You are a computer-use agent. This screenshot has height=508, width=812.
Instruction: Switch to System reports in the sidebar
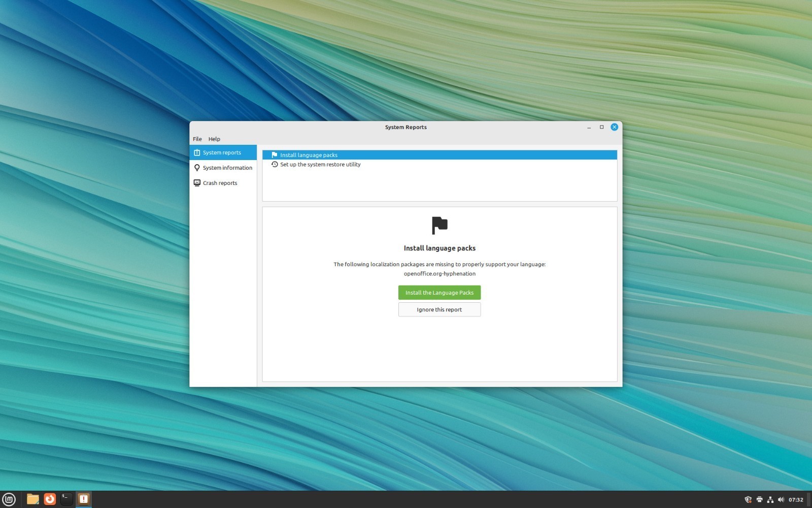222,152
